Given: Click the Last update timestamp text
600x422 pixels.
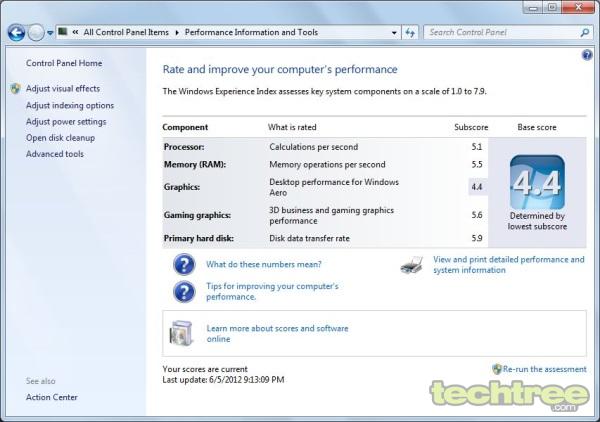Looking at the screenshot, I should point(223,380).
